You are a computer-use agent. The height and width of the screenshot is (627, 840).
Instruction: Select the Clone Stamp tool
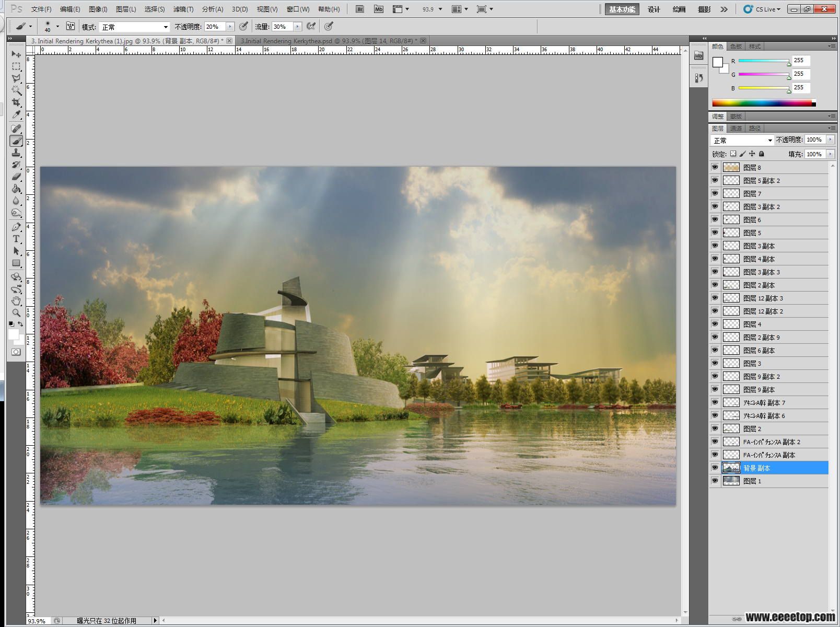[16, 153]
